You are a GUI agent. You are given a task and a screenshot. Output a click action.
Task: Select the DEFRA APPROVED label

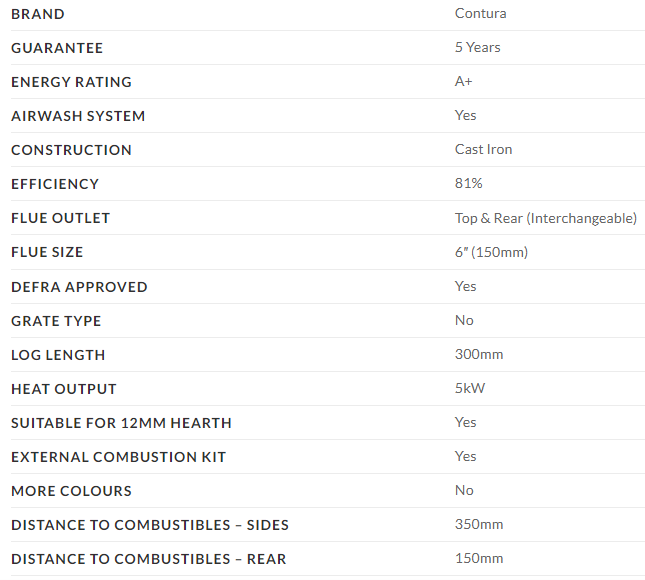(x=79, y=287)
